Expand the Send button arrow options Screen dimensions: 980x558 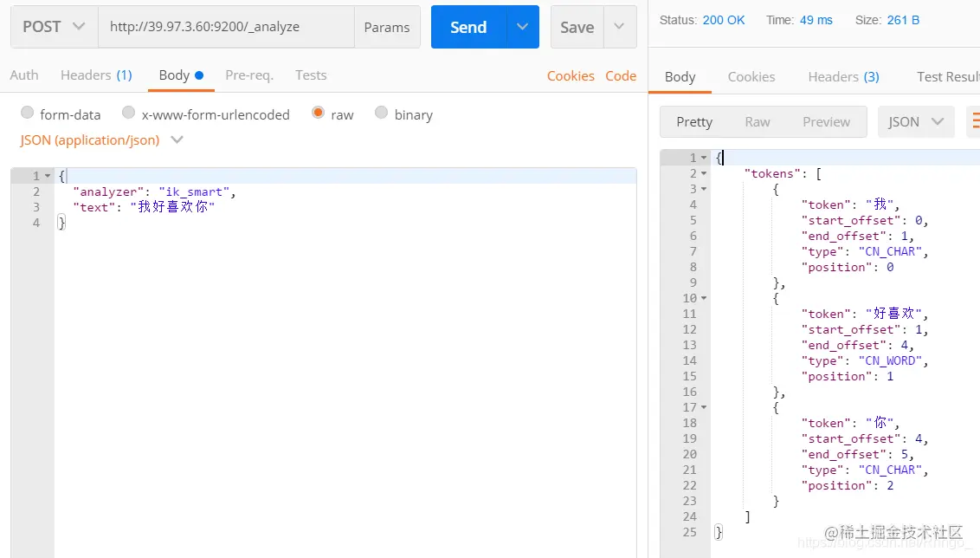coord(523,27)
